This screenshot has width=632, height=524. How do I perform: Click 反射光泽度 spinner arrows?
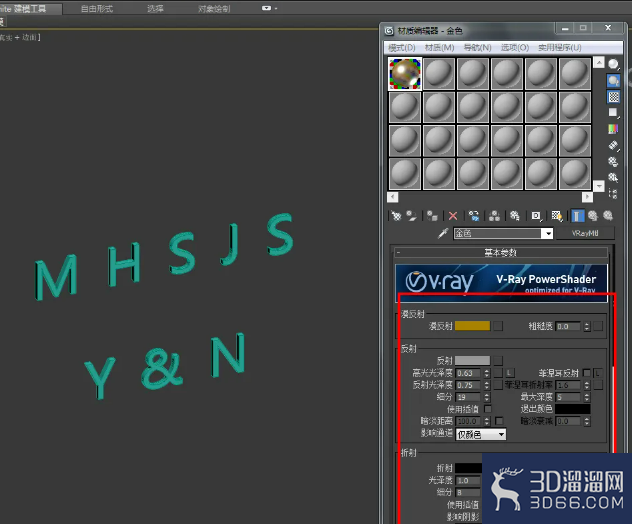pos(487,385)
